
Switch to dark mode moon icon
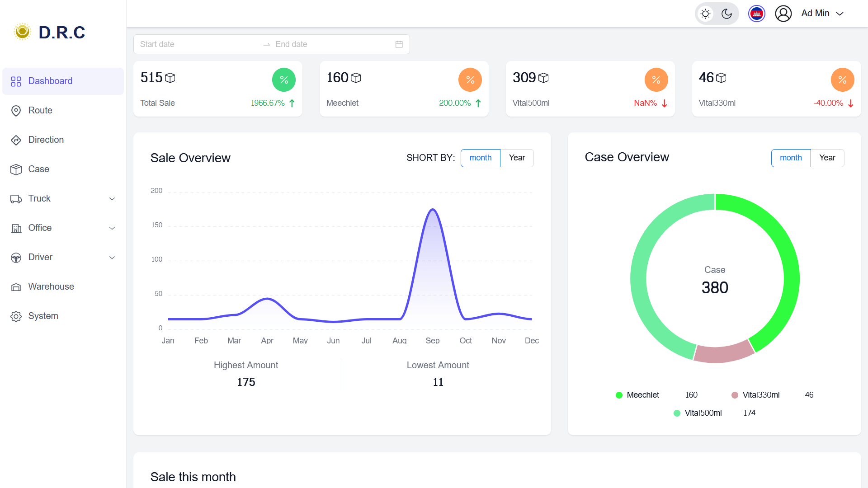[x=726, y=14]
